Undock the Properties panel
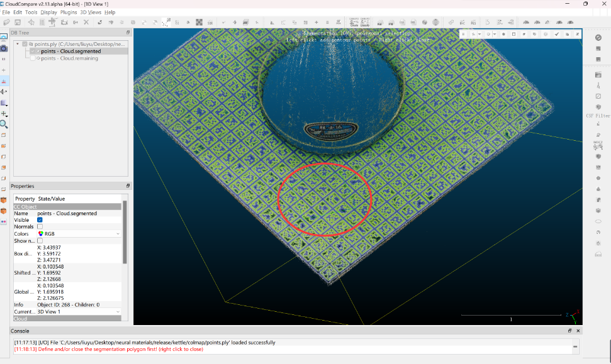Screen dimensions: 611x364 128,186
